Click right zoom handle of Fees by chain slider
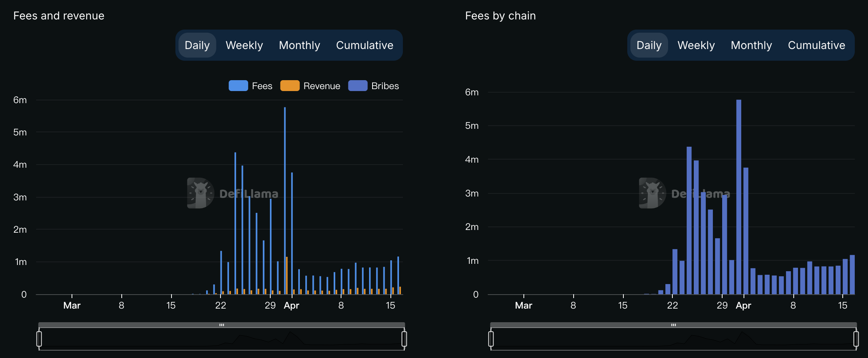The height and width of the screenshot is (358, 868). [x=856, y=339]
